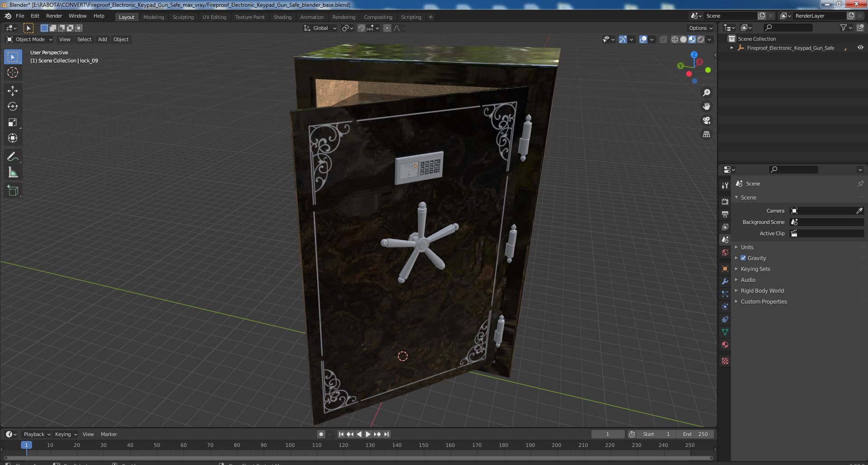The width and height of the screenshot is (868, 465).
Task: Click the Pan view hand icon
Action: (707, 107)
